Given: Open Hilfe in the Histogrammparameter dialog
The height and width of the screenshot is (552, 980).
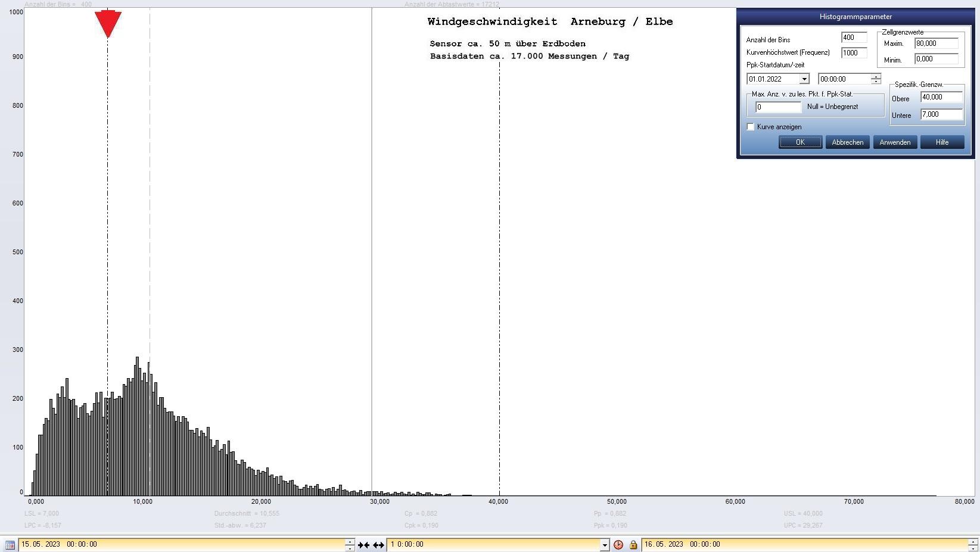Looking at the screenshot, I should [941, 142].
